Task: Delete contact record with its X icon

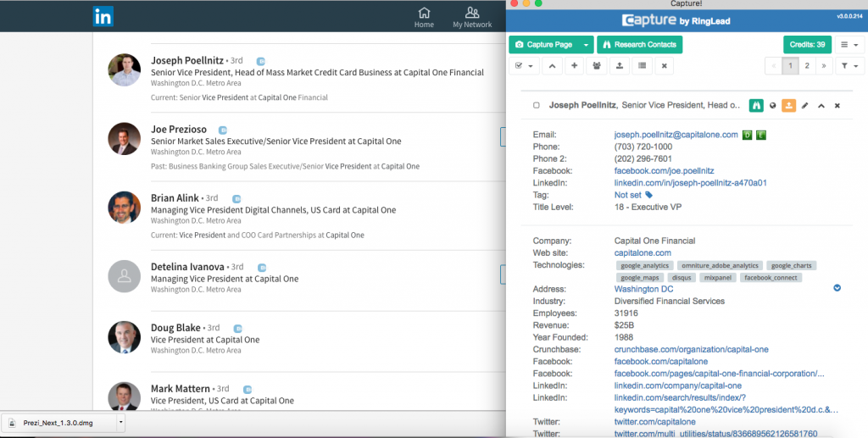Action: coord(837,105)
